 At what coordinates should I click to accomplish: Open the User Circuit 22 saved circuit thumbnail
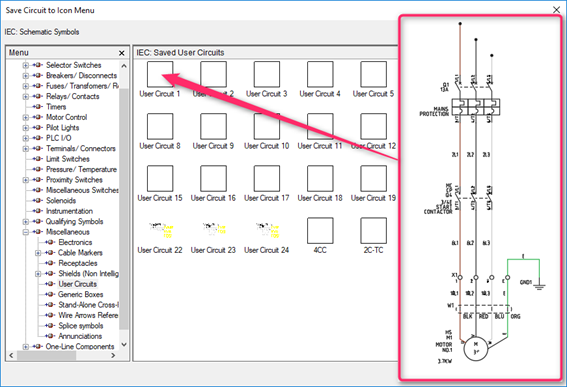[160, 230]
